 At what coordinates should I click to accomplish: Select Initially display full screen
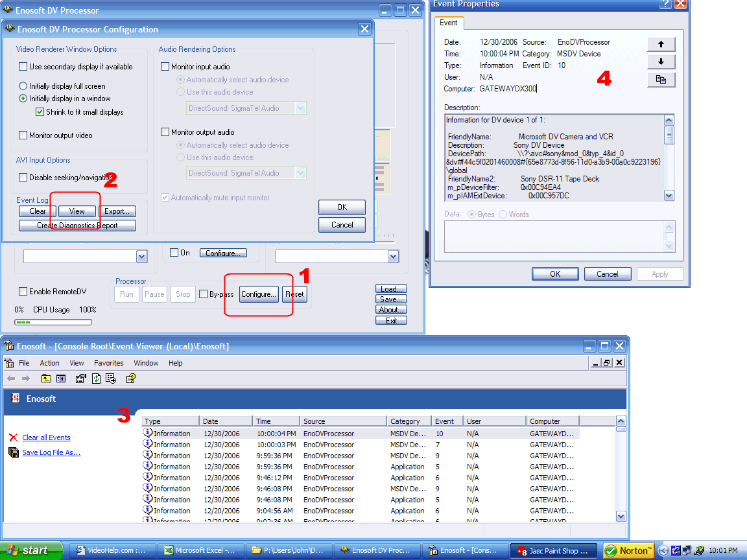[23, 86]
